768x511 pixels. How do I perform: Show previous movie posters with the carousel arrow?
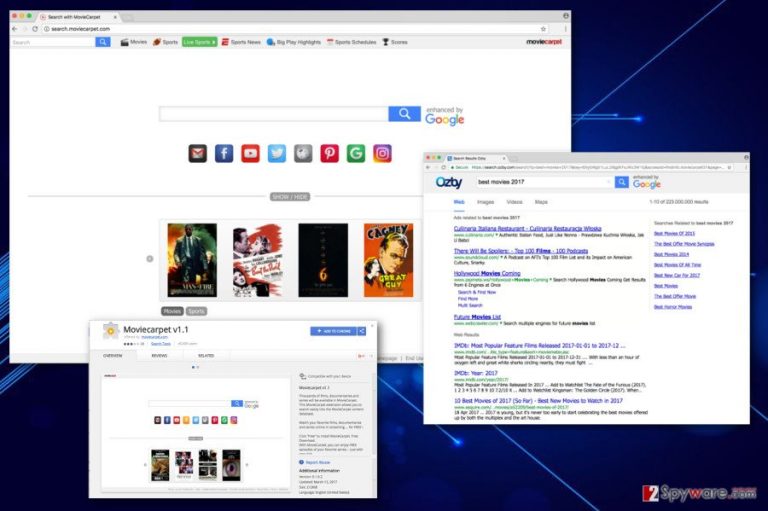click(150, 259)
